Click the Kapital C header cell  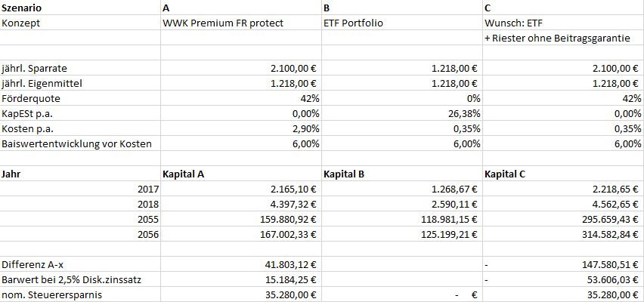[x=506, y=174]
